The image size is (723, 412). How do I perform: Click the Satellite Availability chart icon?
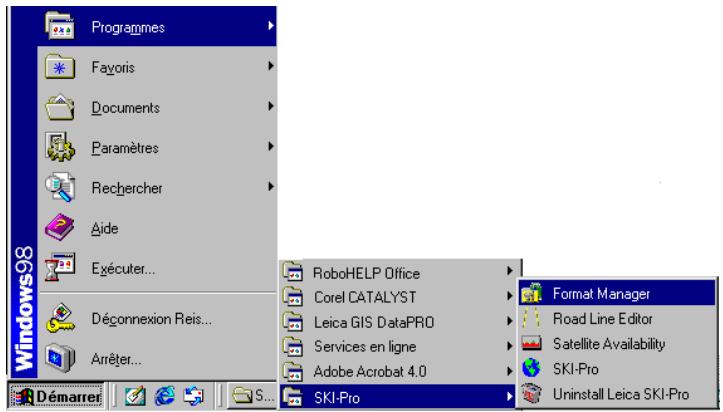(x=531, y=343)
